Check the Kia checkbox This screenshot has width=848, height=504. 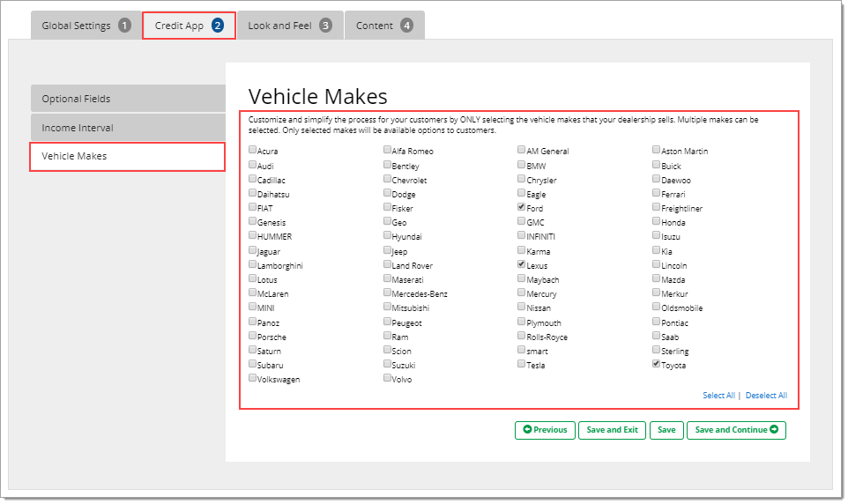[656, 250]
